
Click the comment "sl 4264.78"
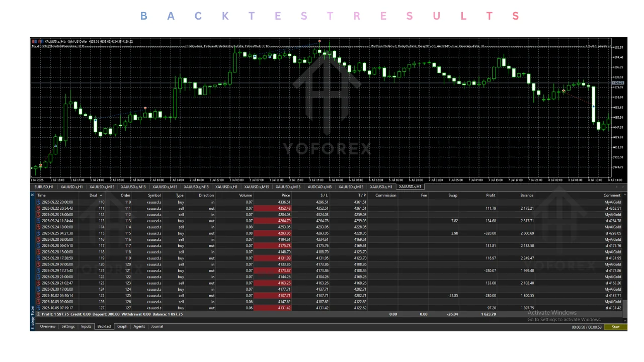[613, 221]
